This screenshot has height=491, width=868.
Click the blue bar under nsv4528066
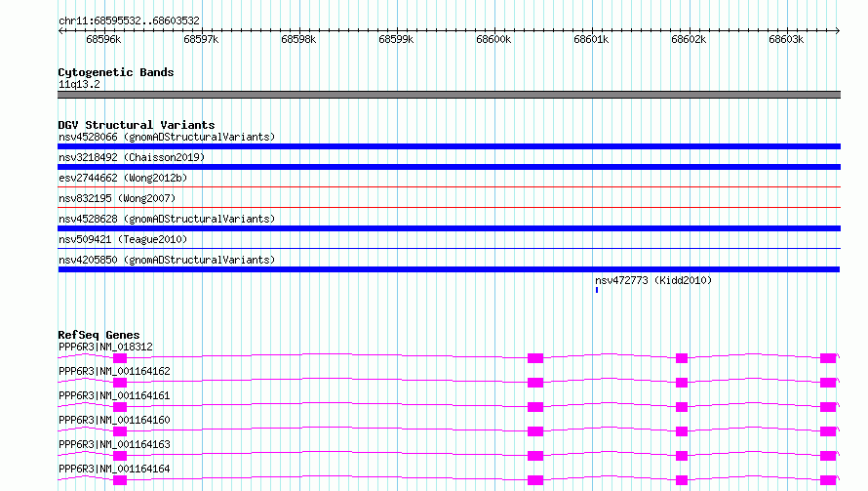point(449,146)
